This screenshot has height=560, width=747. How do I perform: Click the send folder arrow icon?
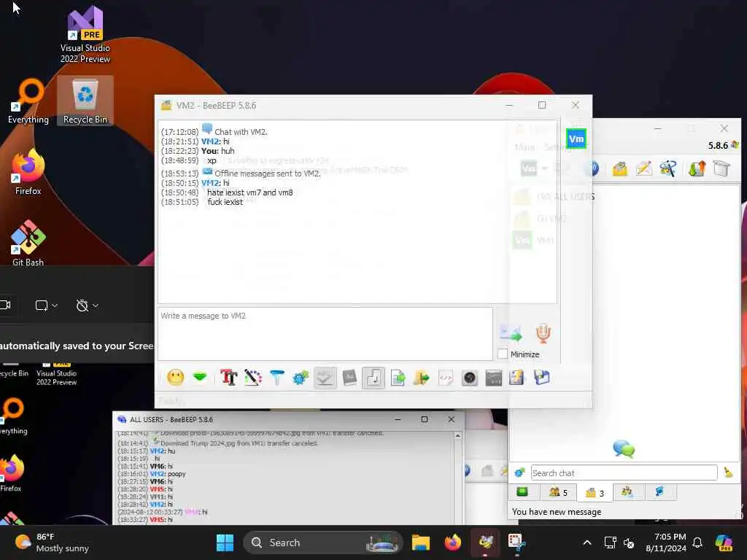[421, 378]
